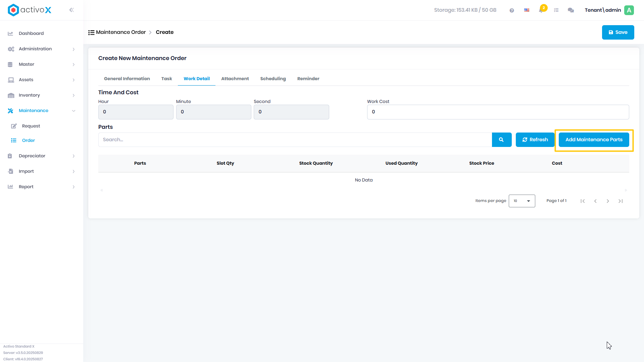
Task: Collapse the sidebar with double-chevron icon
Action: click(x=71, y=10)
